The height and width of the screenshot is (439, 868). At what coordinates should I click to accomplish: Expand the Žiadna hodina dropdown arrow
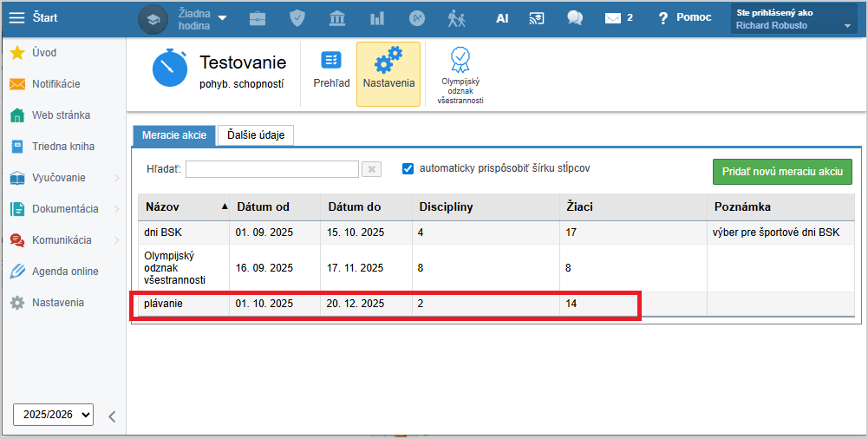tap(222, 17)
